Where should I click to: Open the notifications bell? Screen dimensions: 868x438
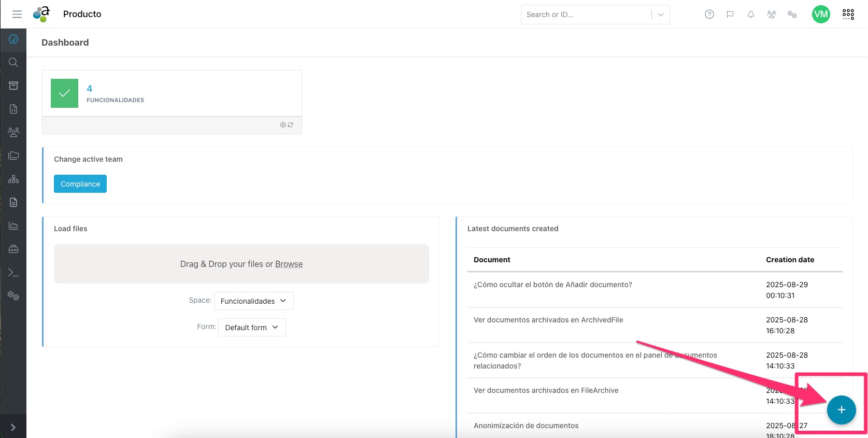750,15
